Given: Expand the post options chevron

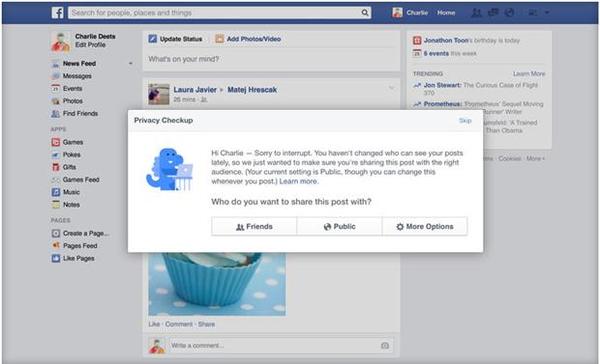Looking at the screenshot, I should point(391,88).
